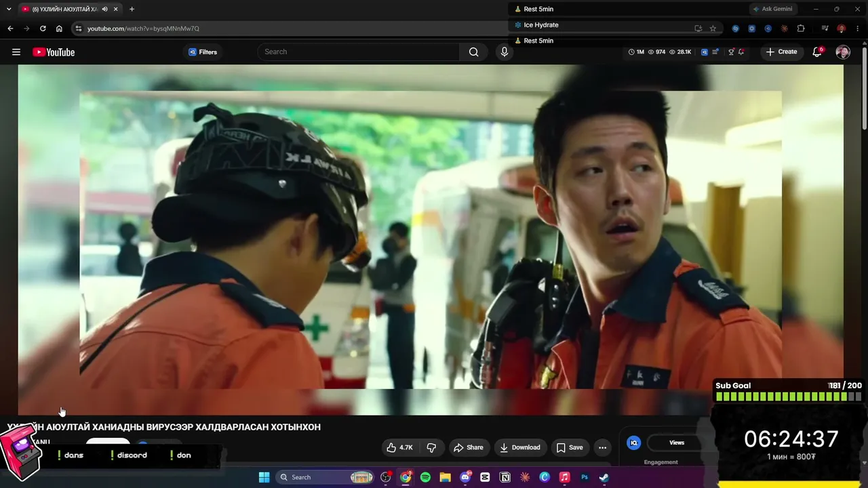Click the Create button
Screen dimensions: 868x488
pos(781,52)
